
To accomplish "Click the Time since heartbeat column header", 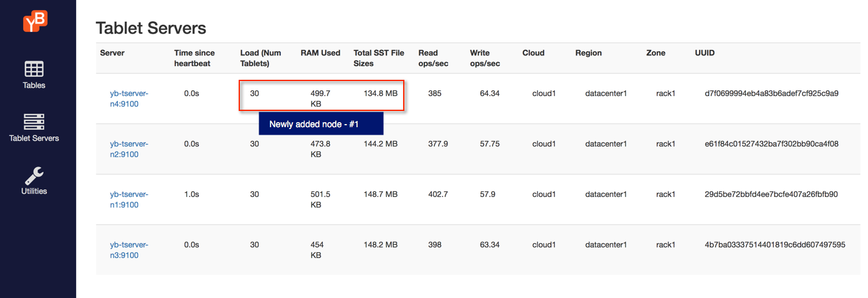I will coord(194,58).
